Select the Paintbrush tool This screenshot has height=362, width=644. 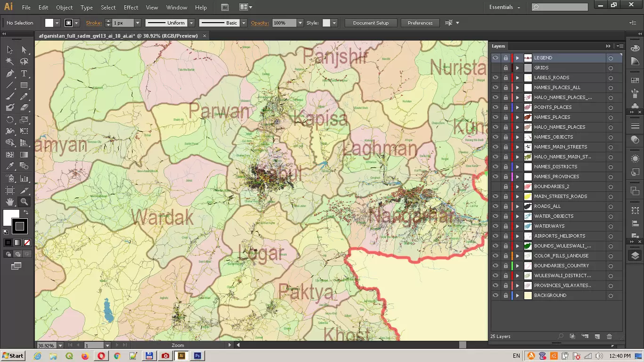(x=10, y=97)
